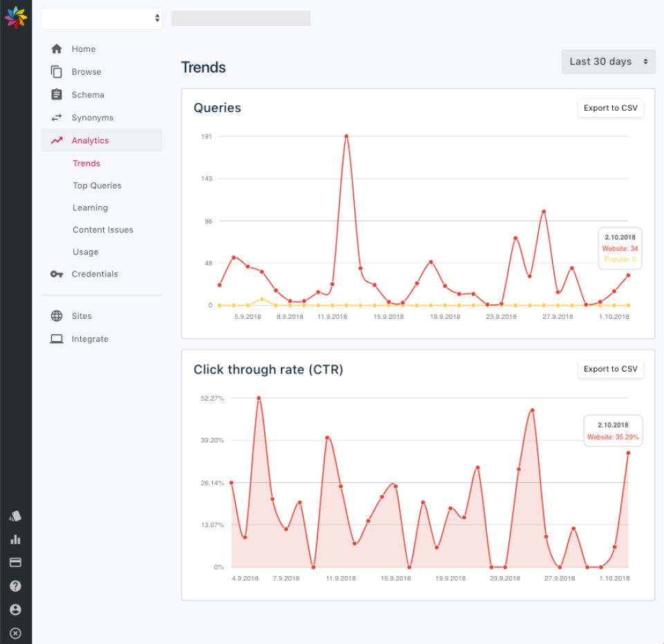Screen dimensions: 664x644
Task: Expand the top-left selector dropdown
Action: coord(102,18)
